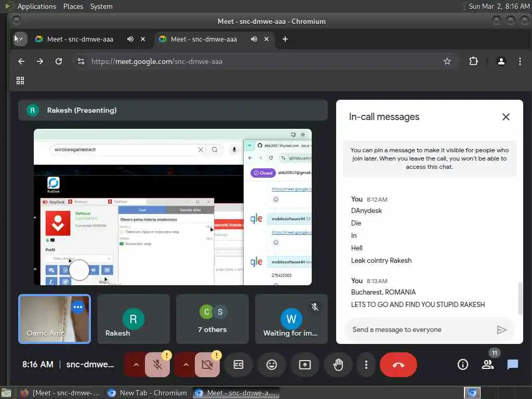Select the Rakesh participant tile

pos(134,319)
